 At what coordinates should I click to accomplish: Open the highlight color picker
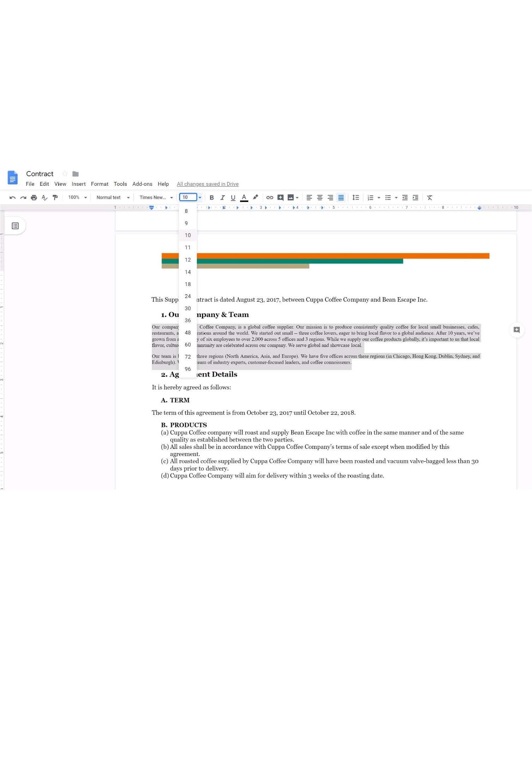(256, 197)
